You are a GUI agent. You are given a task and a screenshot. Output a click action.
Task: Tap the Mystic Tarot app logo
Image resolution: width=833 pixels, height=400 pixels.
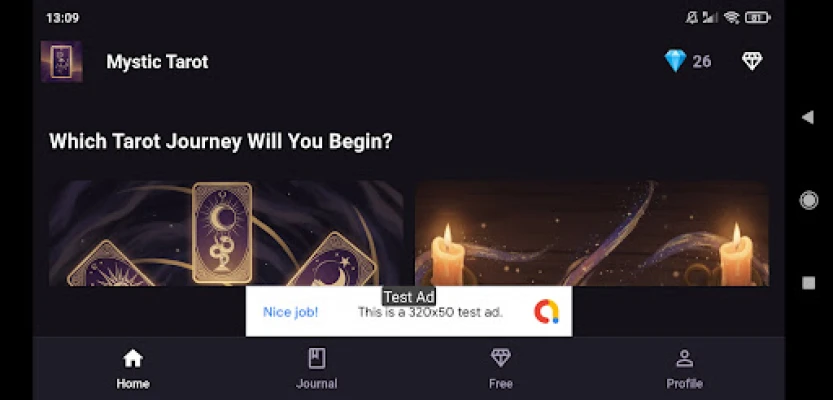click(x=62, y=62)
